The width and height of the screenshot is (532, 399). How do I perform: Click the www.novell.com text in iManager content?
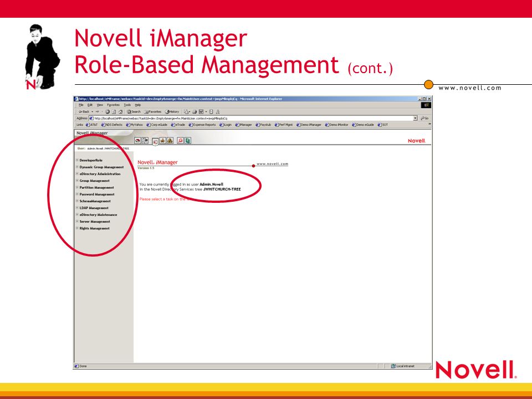point(272,164)
